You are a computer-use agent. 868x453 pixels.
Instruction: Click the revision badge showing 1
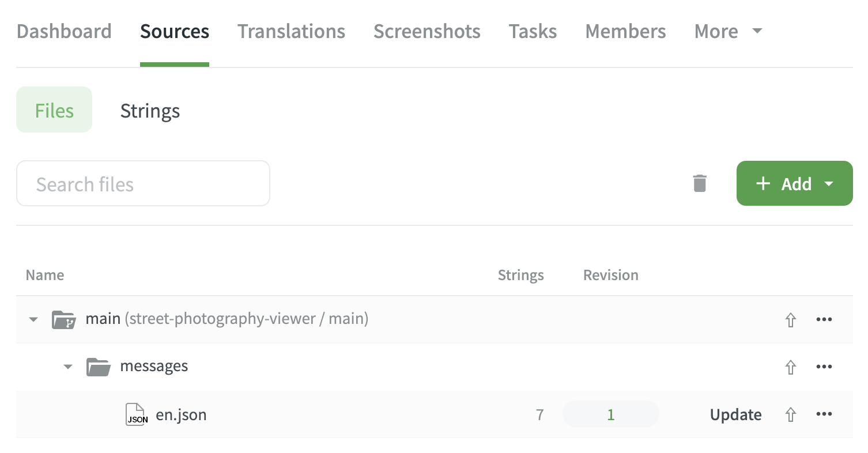[610, 414]
